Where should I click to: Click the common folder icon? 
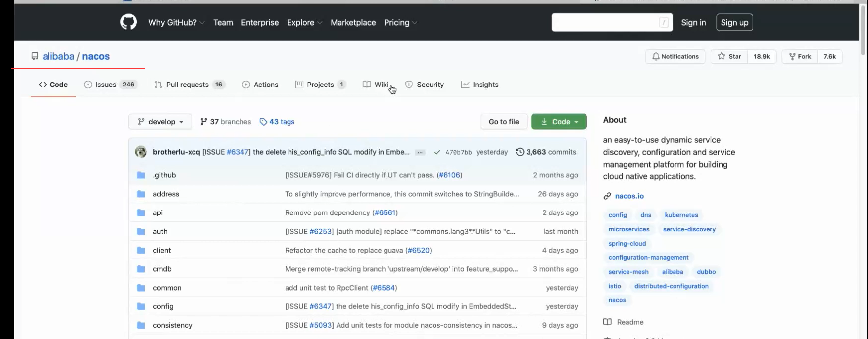tap(141, 288)
